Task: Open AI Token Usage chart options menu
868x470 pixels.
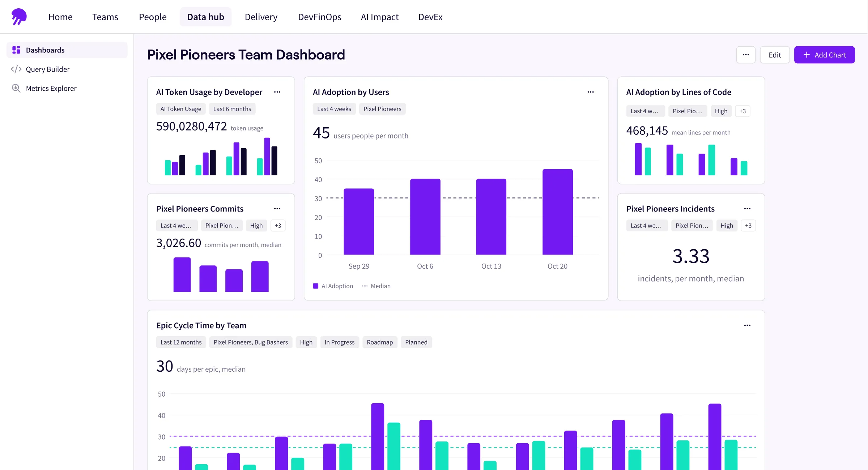Action: [x=277, y=92]
